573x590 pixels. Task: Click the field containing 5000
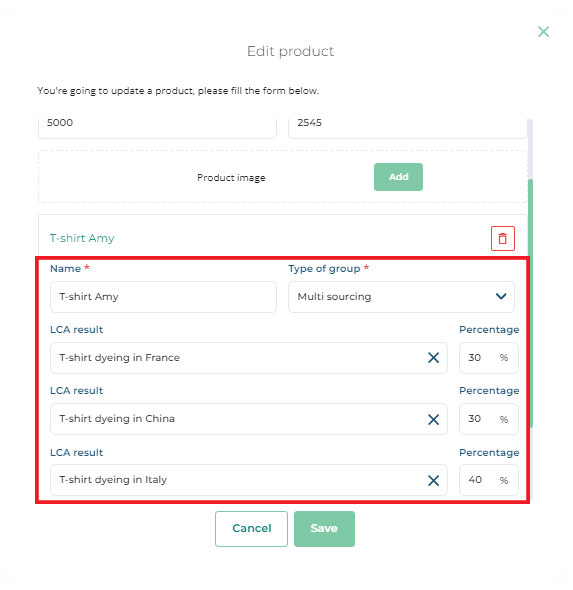pos(157,128)
